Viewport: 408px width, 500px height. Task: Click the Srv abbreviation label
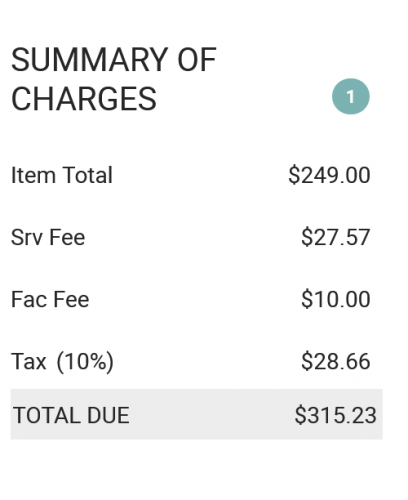tap(25, 237)
